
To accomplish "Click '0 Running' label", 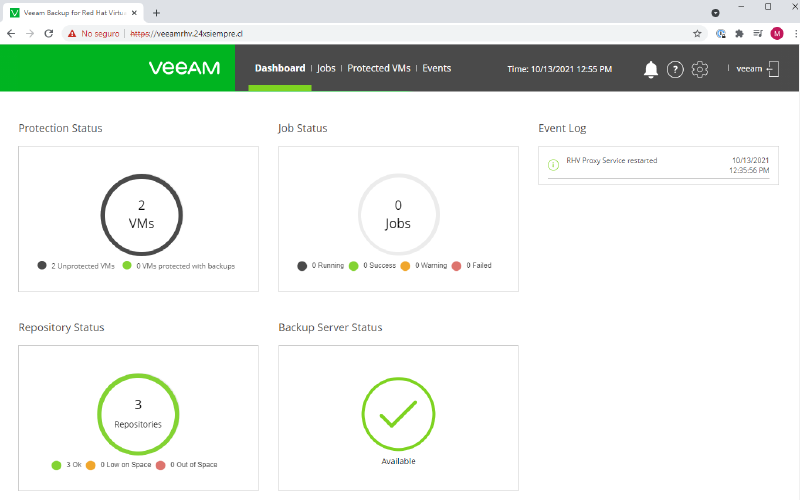I will [x=328, y=265].
